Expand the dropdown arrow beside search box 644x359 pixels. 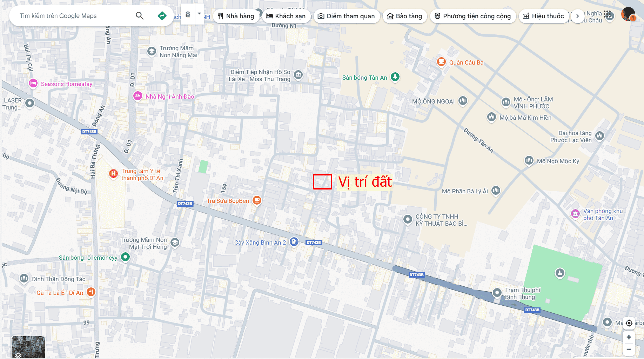point(199,14)
